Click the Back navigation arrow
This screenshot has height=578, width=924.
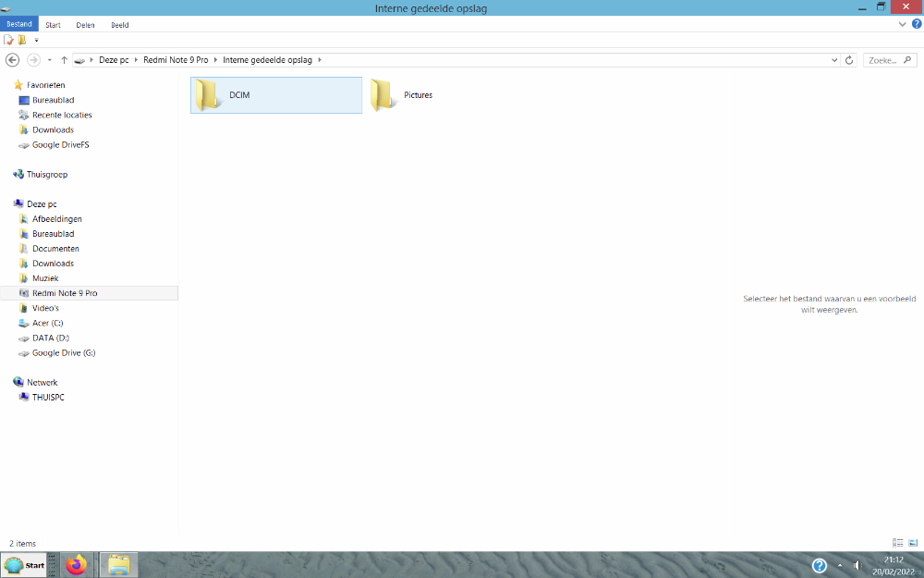coord(12,59)
